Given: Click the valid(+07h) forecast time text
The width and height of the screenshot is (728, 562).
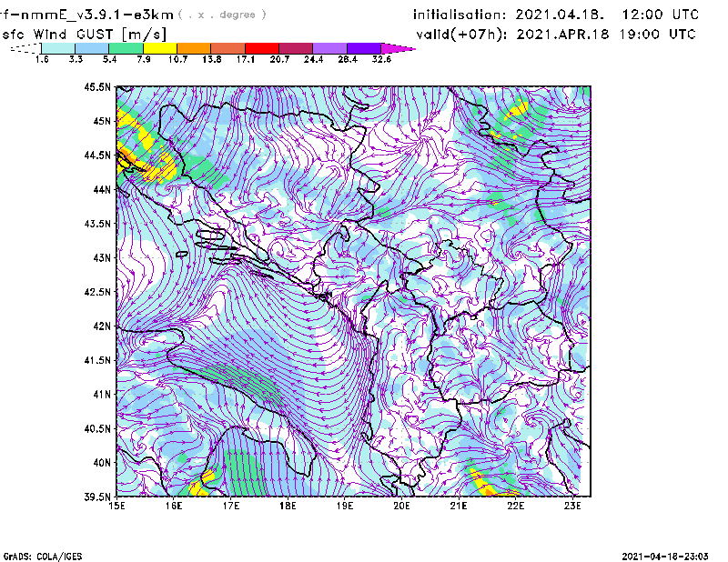Looking at the screenshot, I should [556, 35].
